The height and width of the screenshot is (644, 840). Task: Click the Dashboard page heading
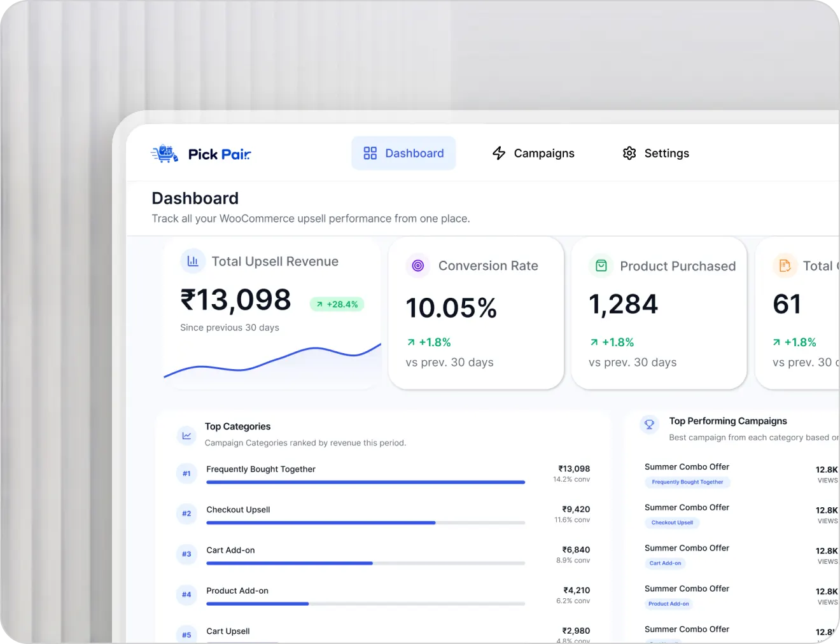[195, 199]
